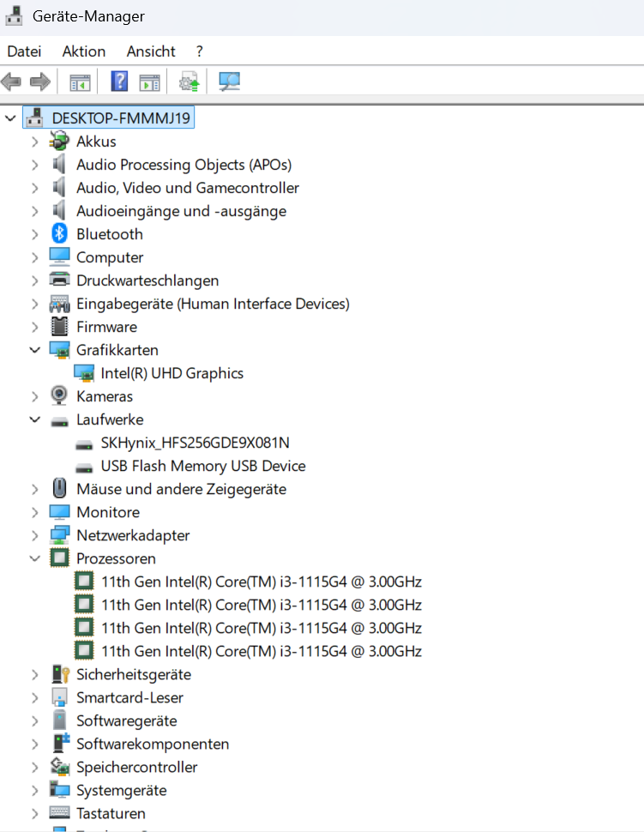Image resolution: width=644 pixels, height=832 pixels.
Task: Click the update driver toolbar icon
Action: [x=190, y=81]
